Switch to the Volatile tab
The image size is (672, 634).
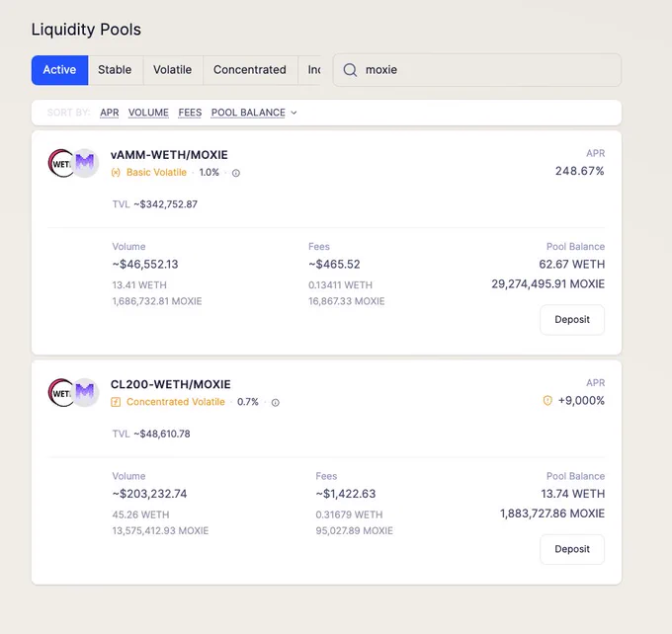click(173, 70)
